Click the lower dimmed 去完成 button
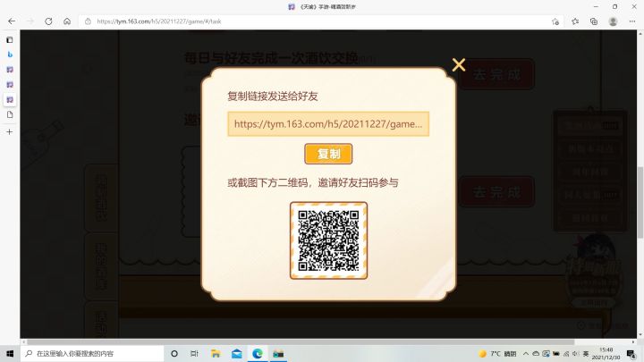Viewport: 644px width, 362px height. 496,191
